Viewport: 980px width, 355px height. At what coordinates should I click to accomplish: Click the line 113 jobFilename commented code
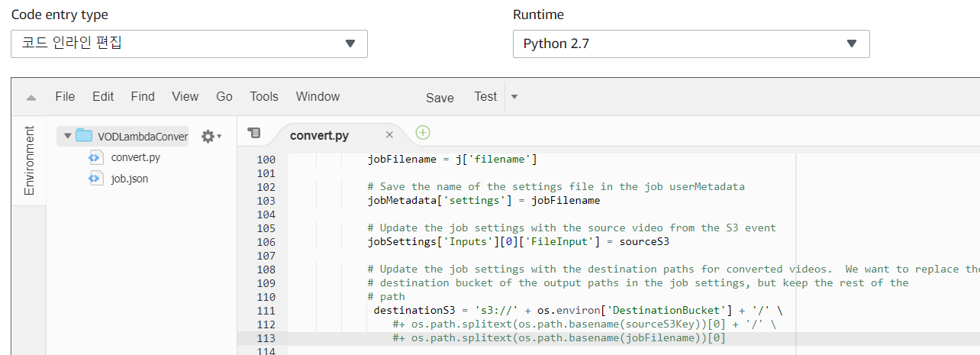559,338
